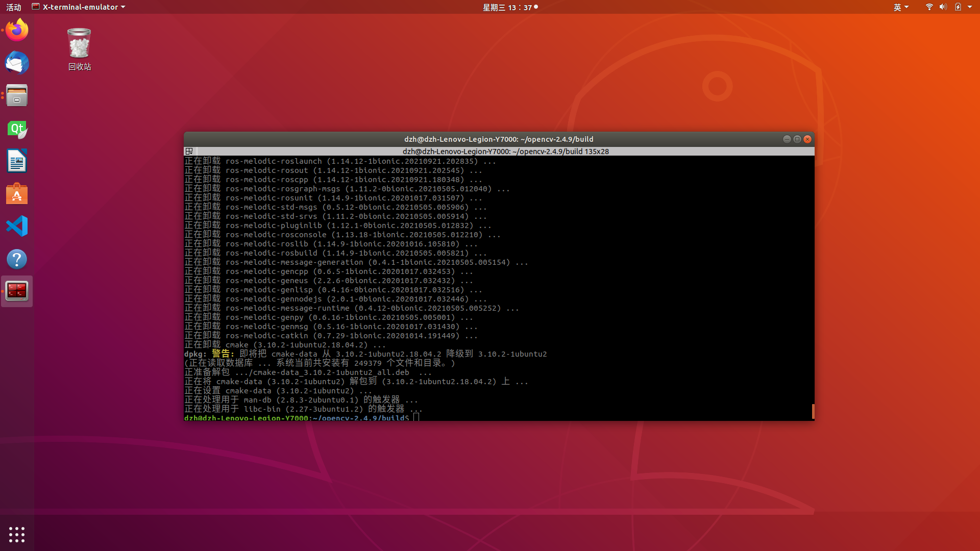Image resolution: width=980 pixels, height=551 pixels.
Task: Open LibreOffice Writer icon
Action: [x=17, y=161]
